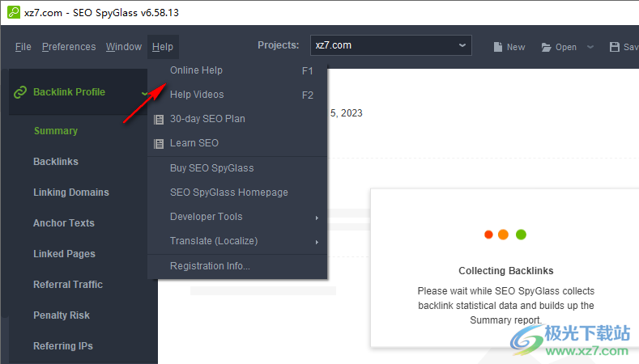Open the Preferences menu
The height and width of the screenshot is (364, 639).
coord(69,47)
